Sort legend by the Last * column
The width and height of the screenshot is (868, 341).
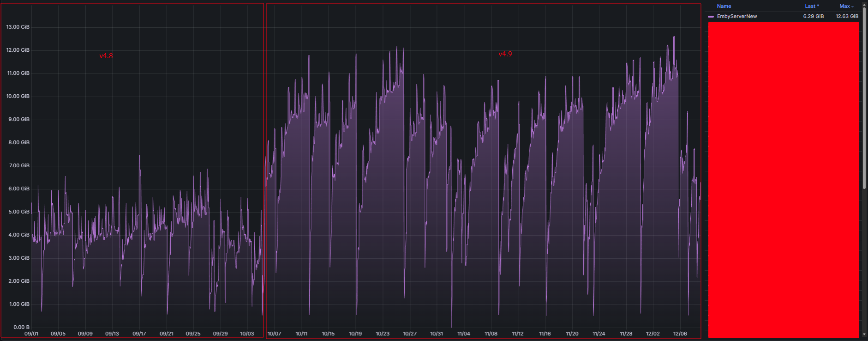click(812, 6)
